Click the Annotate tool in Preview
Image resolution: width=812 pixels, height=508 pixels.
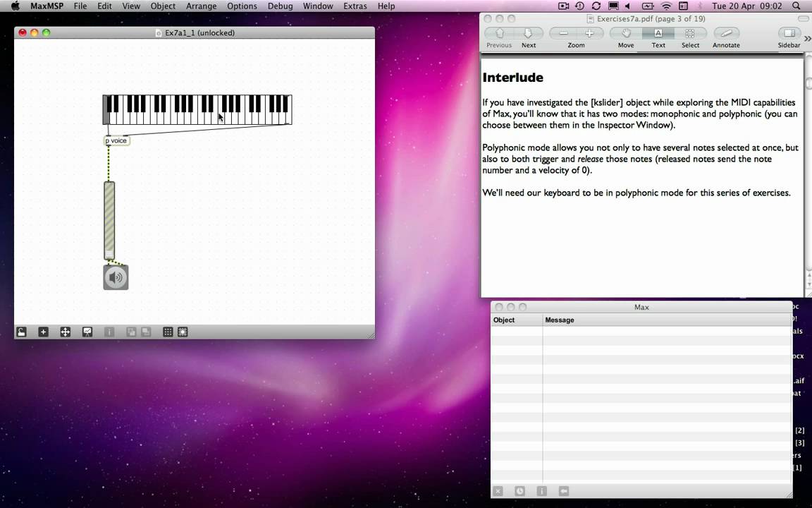tap(726, 33)
